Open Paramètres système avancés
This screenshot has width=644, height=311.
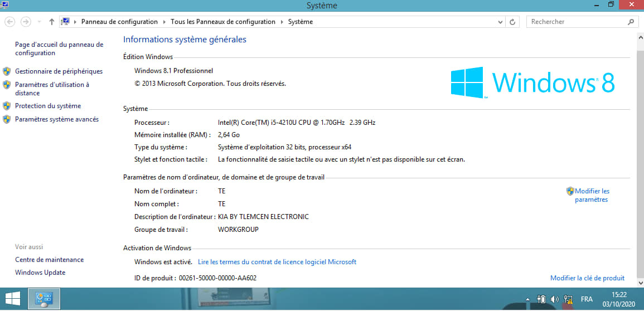pos(57,119)
